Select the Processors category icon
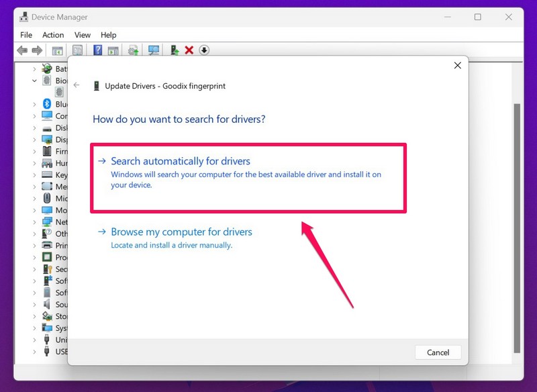537x392 pixels. [47, 257]
